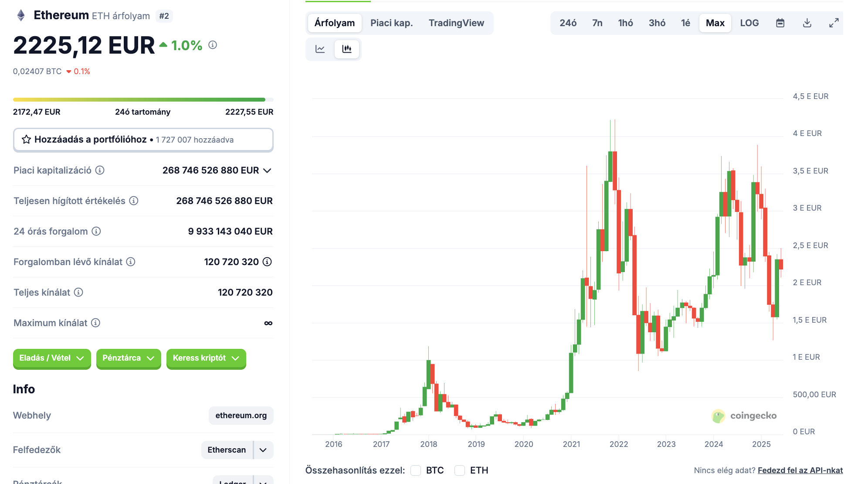This screenshot has width=868, height=484.
Task: Open Keress kriptót dropdown
Action: click(x=206, y=358)
